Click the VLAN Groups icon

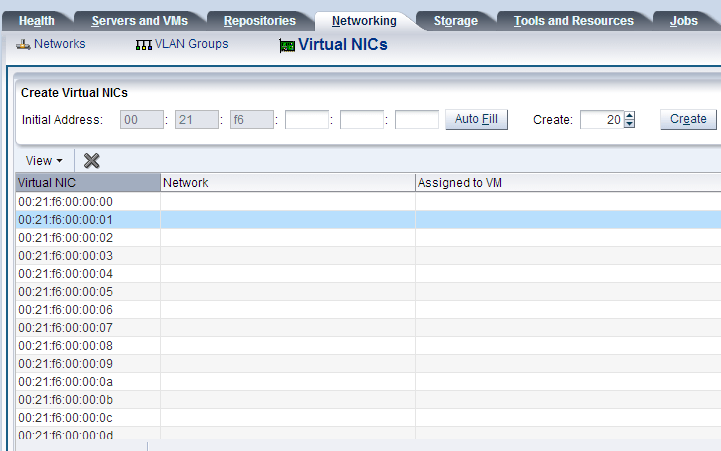tap(143, 45)
